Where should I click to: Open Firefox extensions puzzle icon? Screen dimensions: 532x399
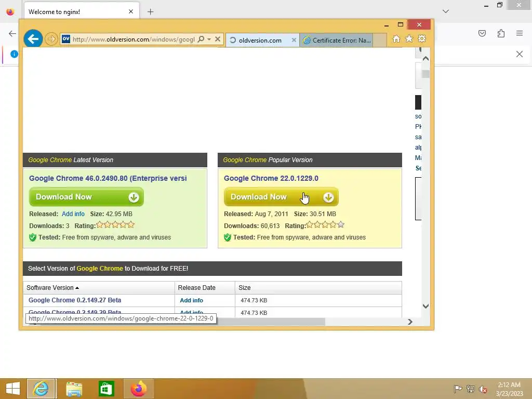[x=501, y=33]
